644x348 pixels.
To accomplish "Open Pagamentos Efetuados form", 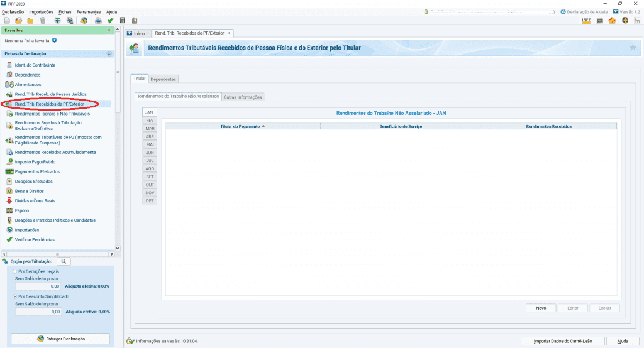I will pos(37,171).
